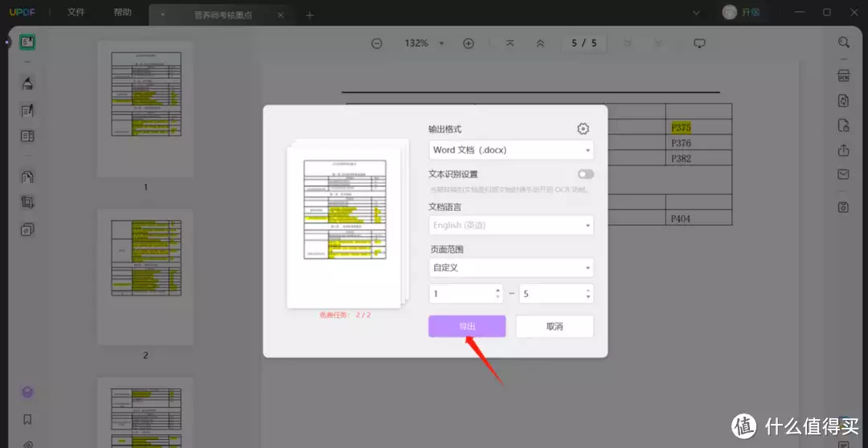868x448 pixels.
Task: Select the highlighter comment tool icon
Action: coord(27,83)
